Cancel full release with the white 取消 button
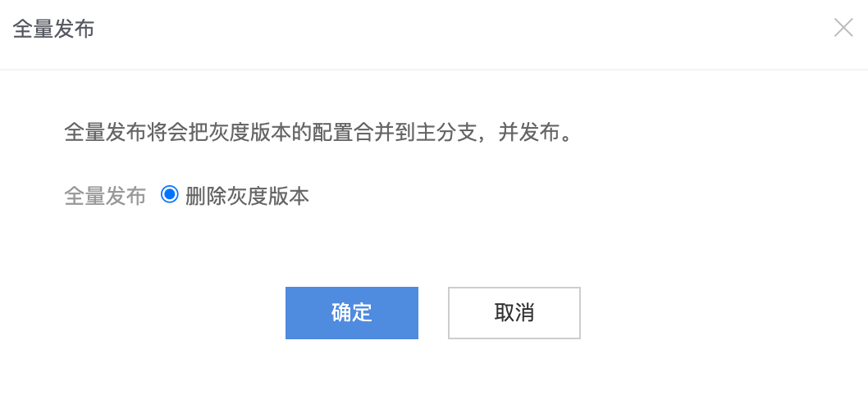 (514, 312)
